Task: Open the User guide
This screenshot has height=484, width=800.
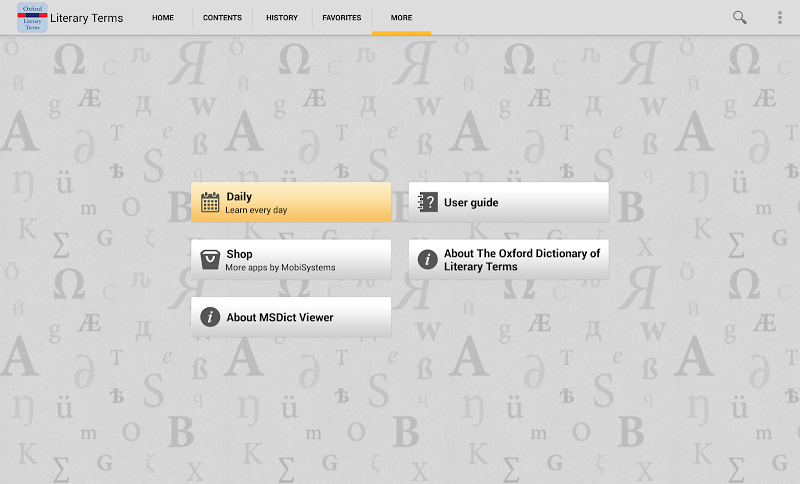Action: point(509,202)
